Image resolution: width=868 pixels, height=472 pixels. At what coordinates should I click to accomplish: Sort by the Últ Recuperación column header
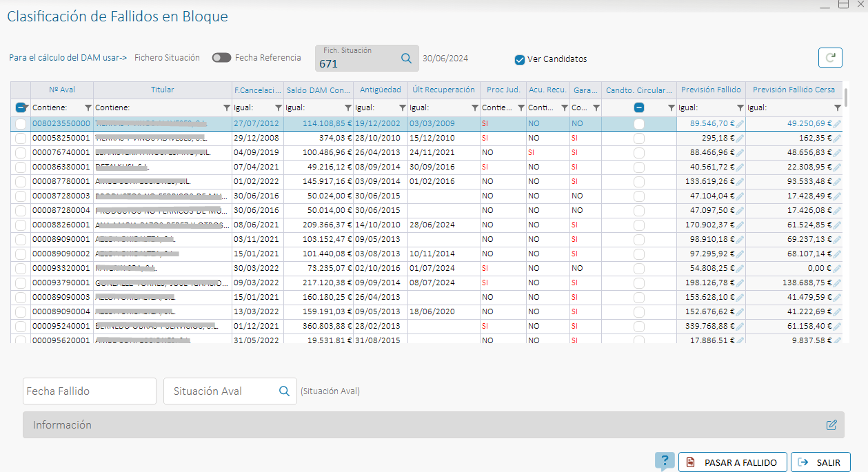(x=444, y=90)
